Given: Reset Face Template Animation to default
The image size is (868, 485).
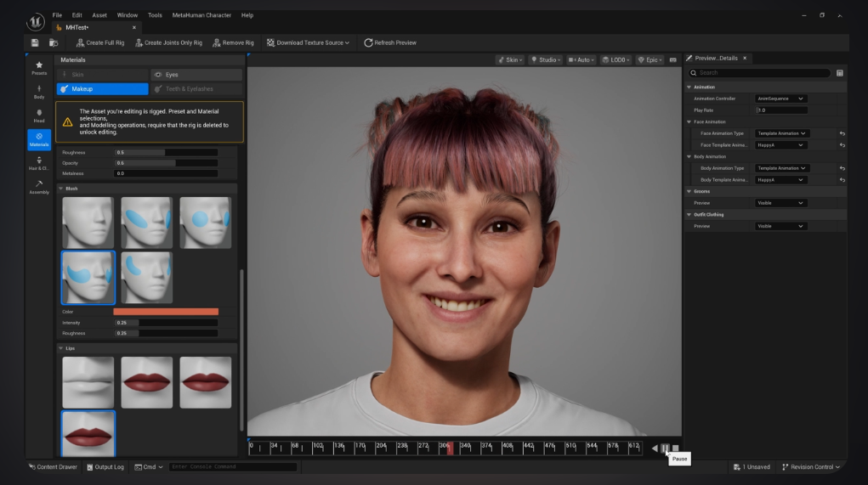Looking at the screenshot, I should [x=842, y=145].
